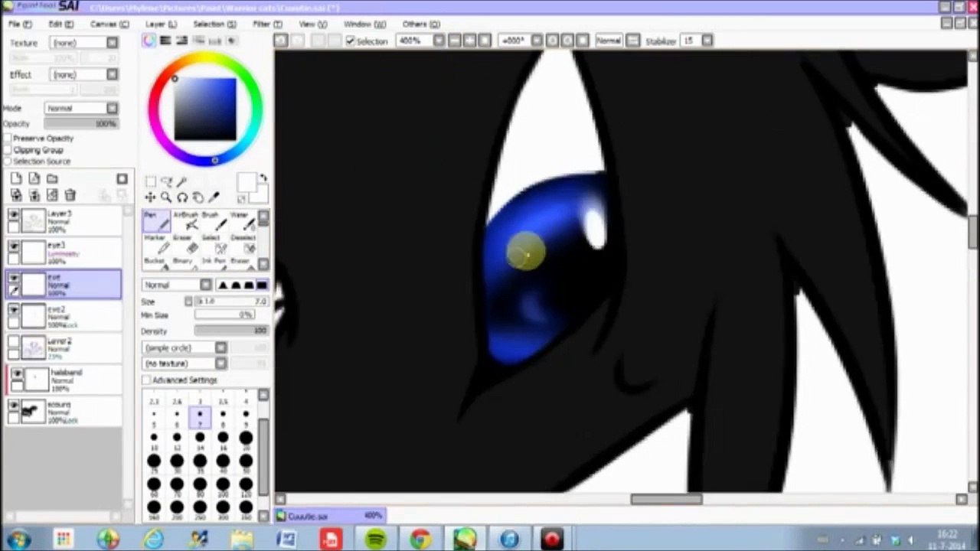Select the flattest brush edge shape
The width and height of the screenshot is (980, 551).
(x=262, y=285)
